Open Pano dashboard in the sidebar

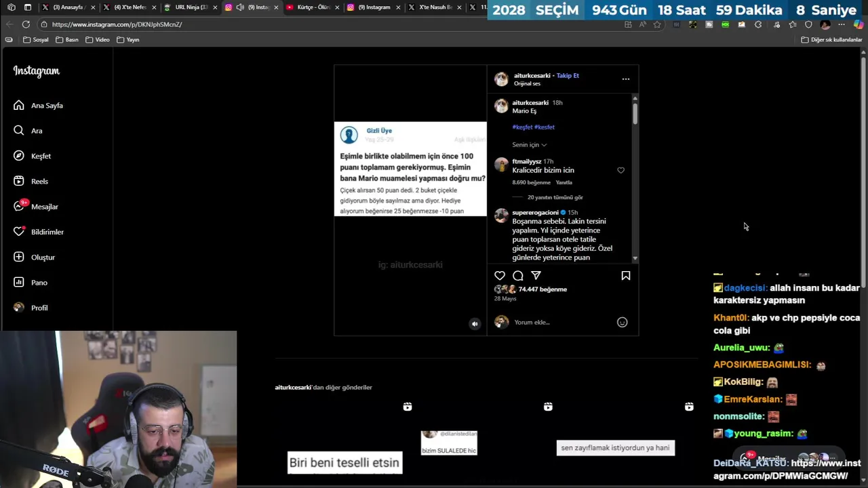[30, 283]
